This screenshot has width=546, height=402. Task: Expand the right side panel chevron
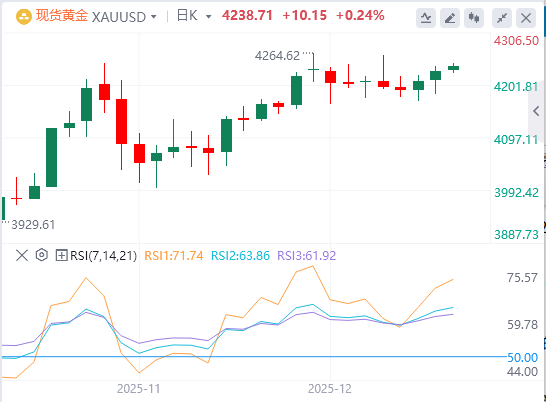coord(536,111)
